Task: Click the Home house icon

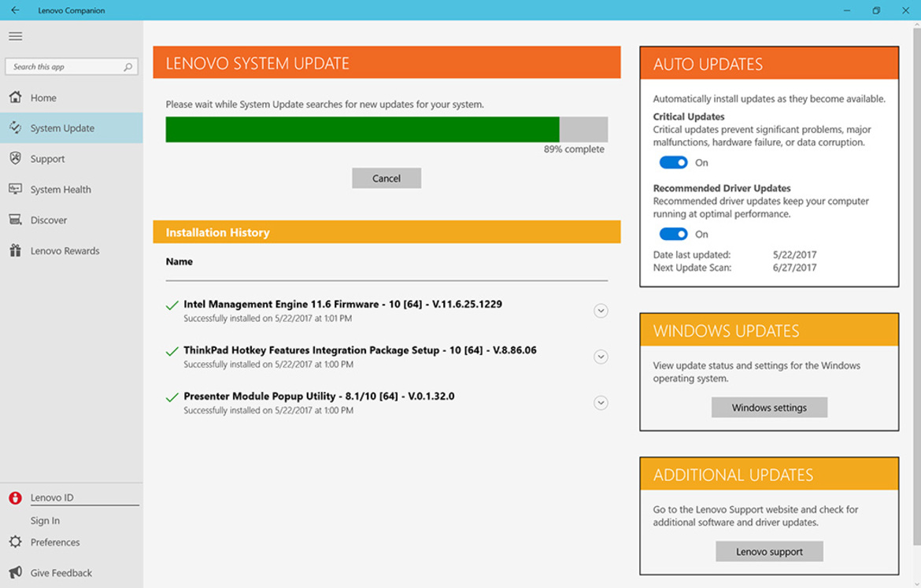Action: 15,97
